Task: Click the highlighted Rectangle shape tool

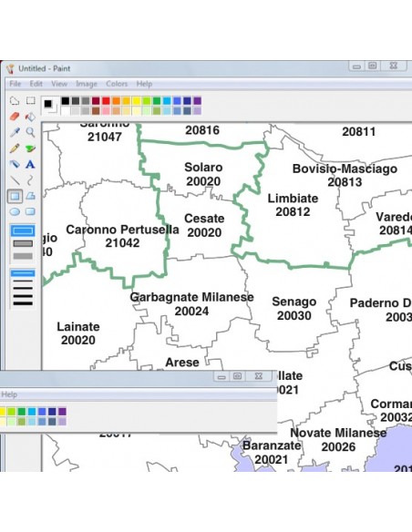Action: coord(15,196)
